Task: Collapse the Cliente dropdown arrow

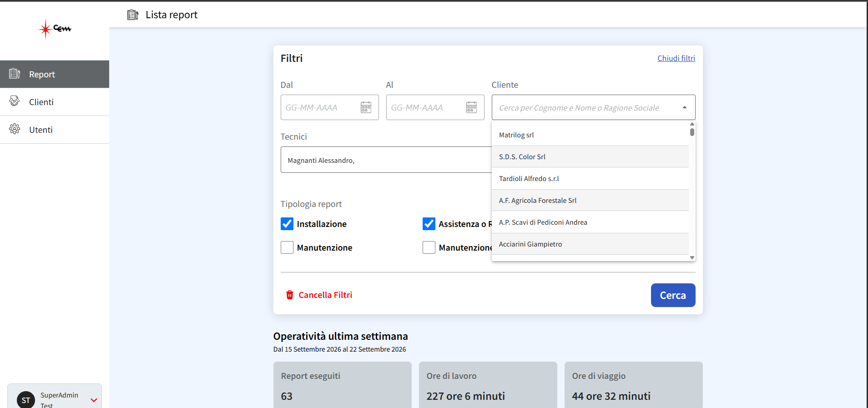Action: pos(685,108)
